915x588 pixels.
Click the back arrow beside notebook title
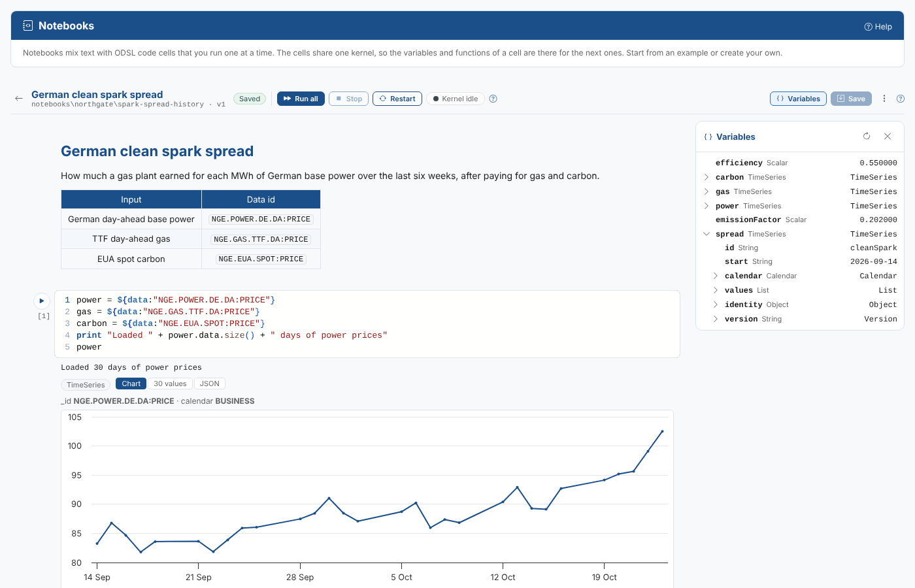(x=19, y=99)
